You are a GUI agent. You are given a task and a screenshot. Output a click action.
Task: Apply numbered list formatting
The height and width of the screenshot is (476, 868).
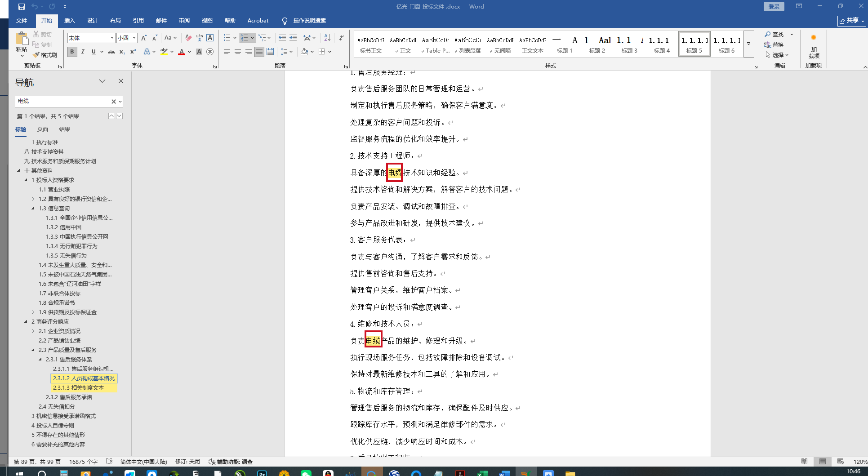click(x=245, y=38)
